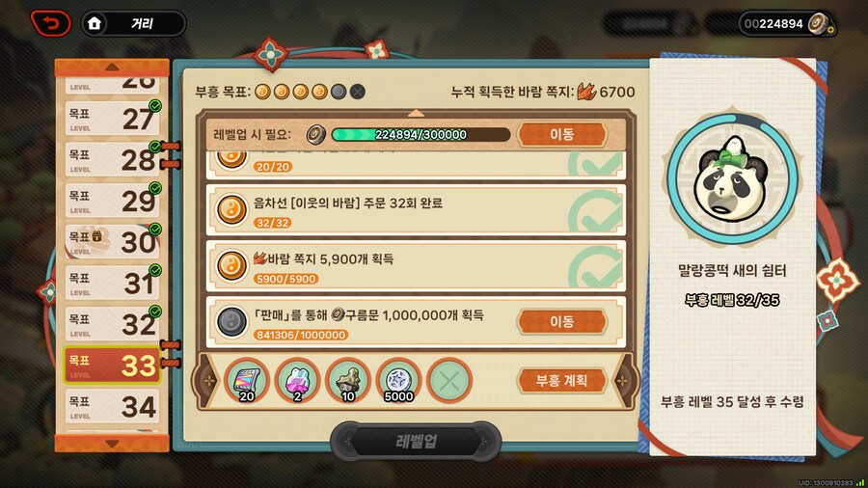
Task: Select 목표 level 34 tab
Action: point(112,407)
